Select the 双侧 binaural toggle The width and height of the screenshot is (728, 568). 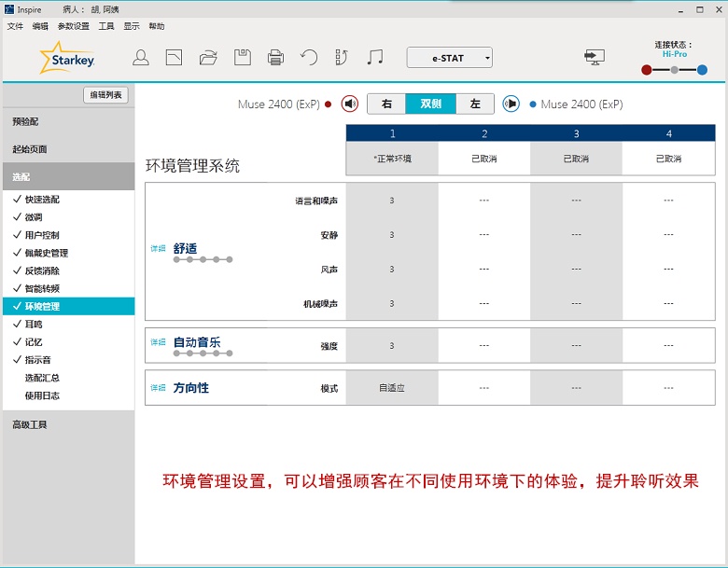click(x=430, y=104)
